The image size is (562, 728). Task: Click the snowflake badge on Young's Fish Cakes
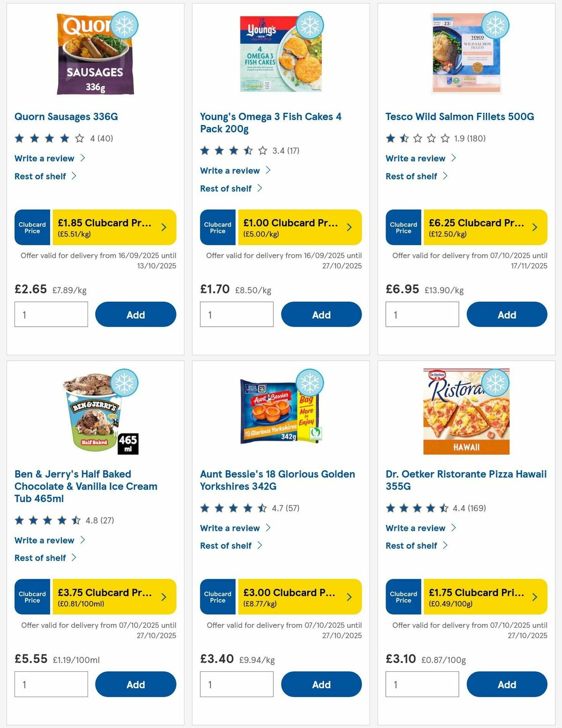coord(309,26)
